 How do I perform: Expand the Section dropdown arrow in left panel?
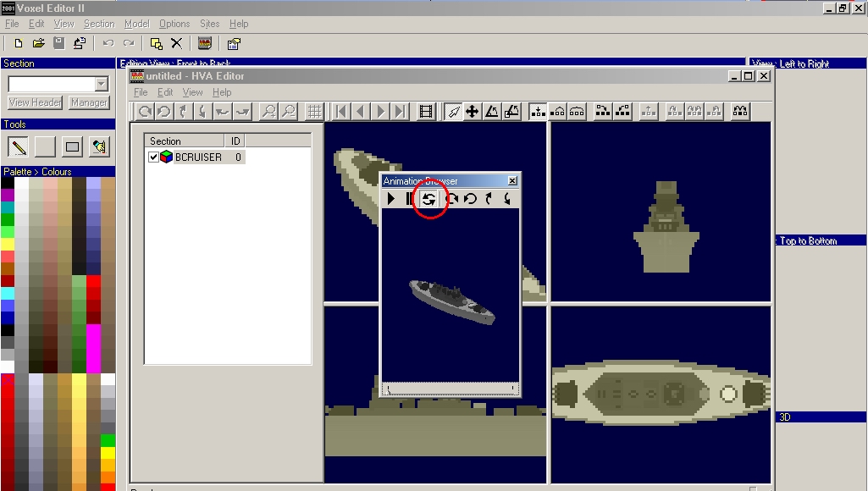[102, 84]
